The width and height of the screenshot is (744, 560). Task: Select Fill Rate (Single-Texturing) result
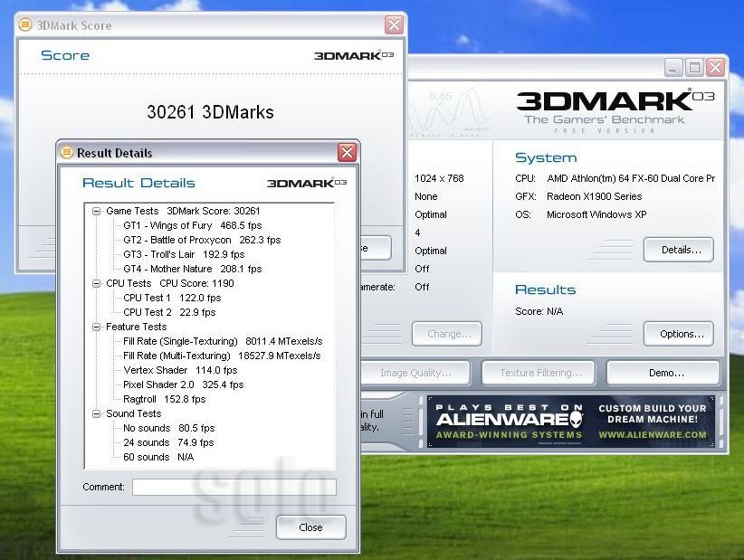point(223,341)
